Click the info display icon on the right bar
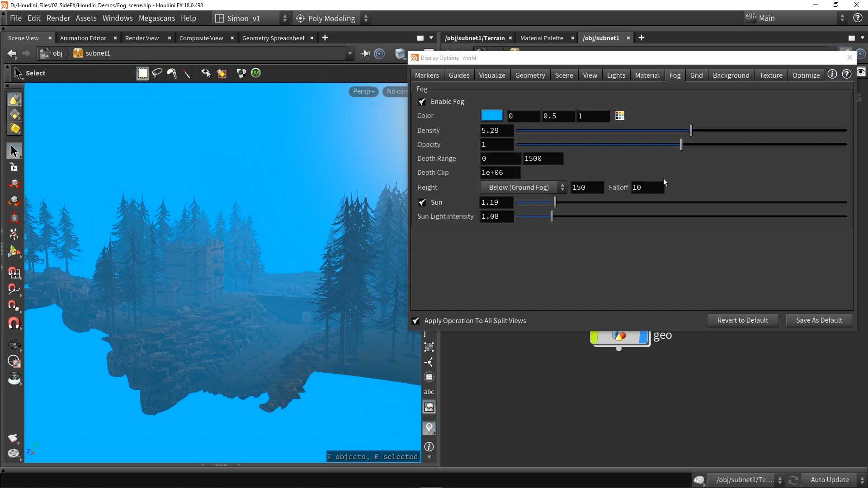The height and width of the screenshot is (488, 868). point(429,446)
